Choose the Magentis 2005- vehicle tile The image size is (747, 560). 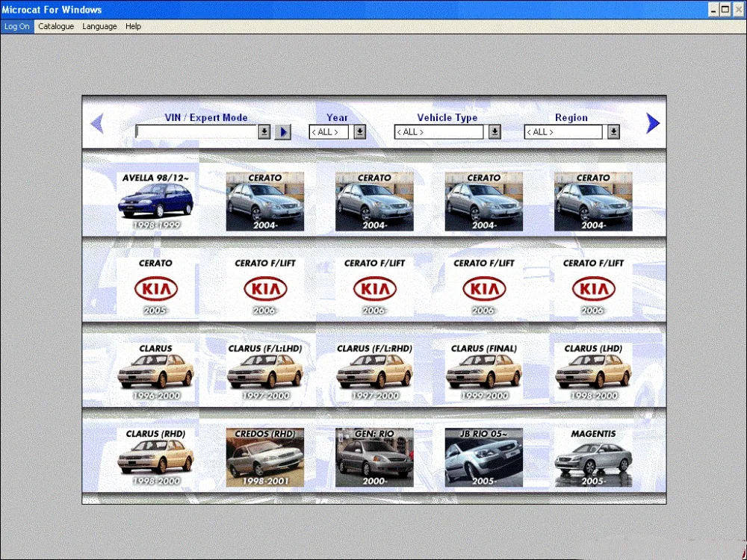[593, 458]
